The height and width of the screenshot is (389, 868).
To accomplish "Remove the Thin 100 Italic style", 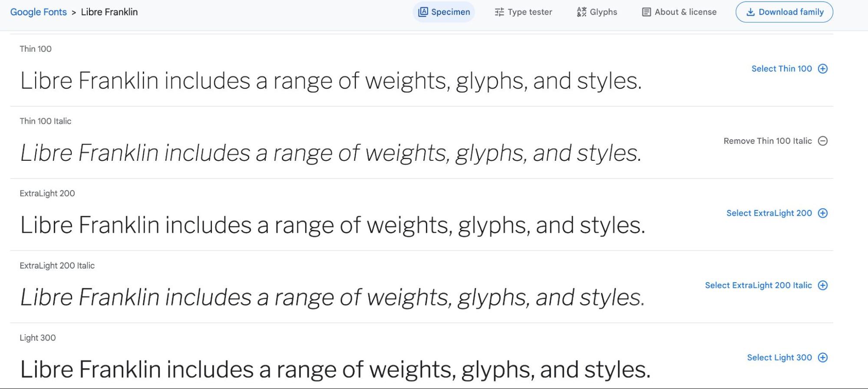I will tap(768, 141).
